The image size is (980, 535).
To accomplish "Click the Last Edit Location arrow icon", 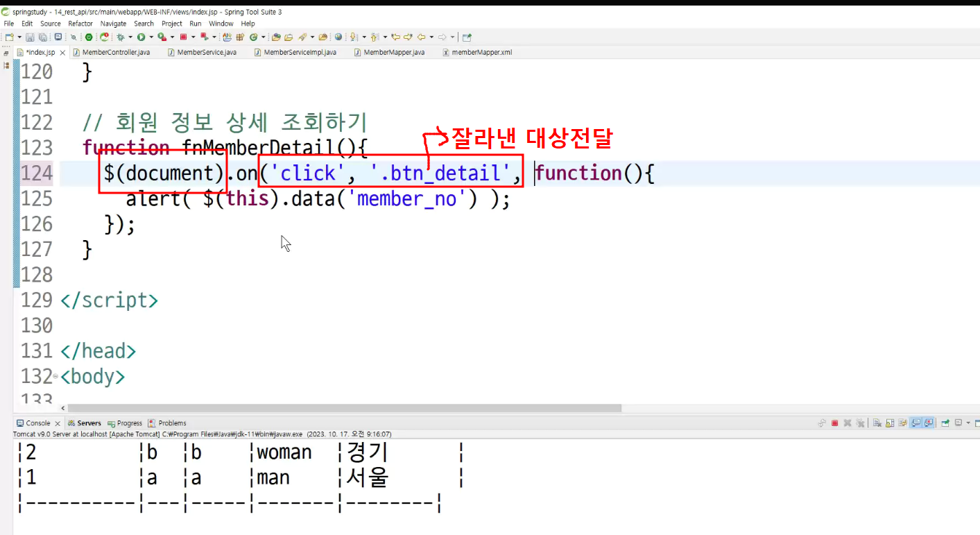I will [x=395, y=37].
